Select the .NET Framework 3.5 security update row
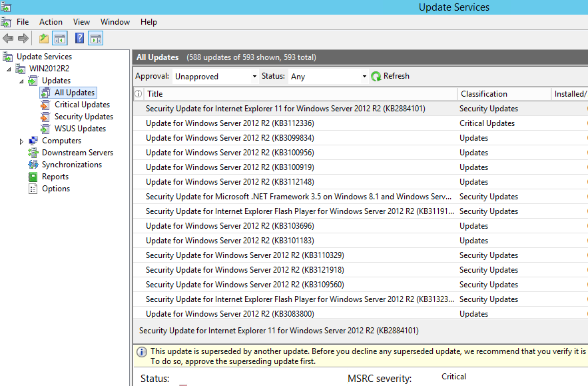 pos(361,197)
